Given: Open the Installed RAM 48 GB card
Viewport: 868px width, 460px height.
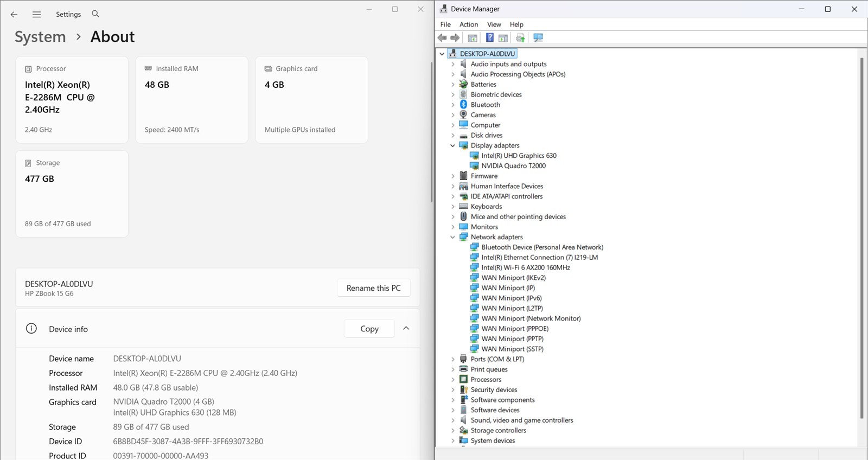Looking at the screenshot, I should 192,100.
